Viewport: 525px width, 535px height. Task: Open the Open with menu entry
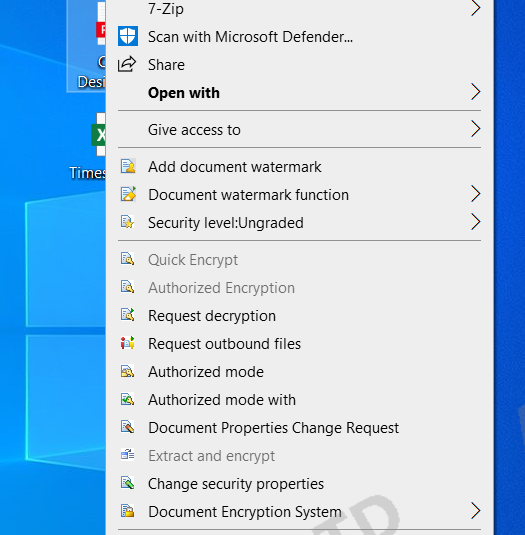(300, 92)
